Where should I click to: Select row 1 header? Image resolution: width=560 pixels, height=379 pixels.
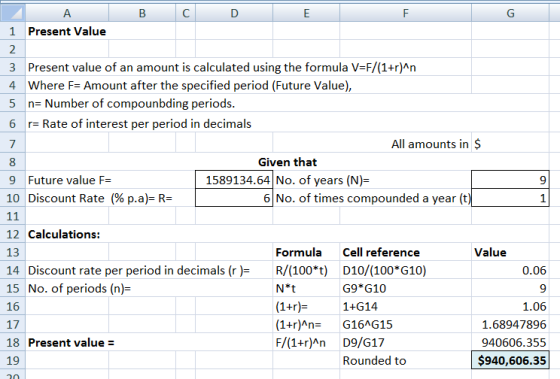pos(13,31)
